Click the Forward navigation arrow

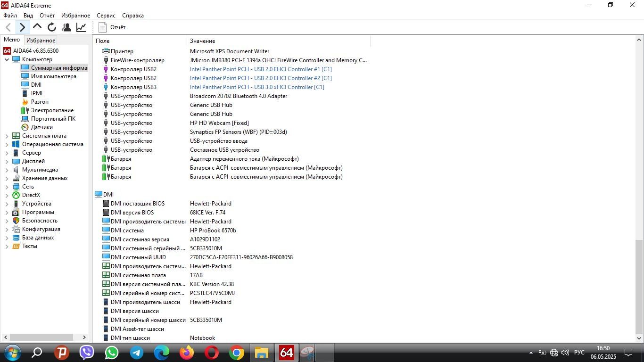coord(22,27)
